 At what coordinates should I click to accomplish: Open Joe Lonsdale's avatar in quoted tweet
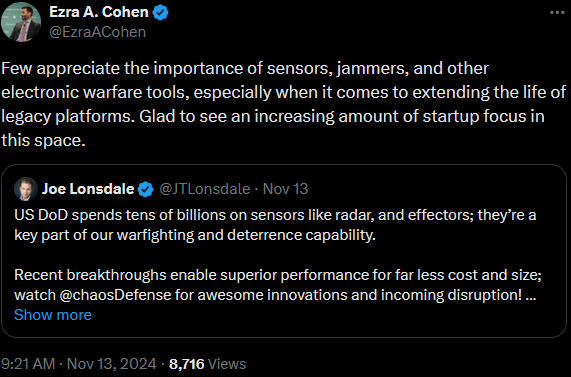[x=25, y=189]
